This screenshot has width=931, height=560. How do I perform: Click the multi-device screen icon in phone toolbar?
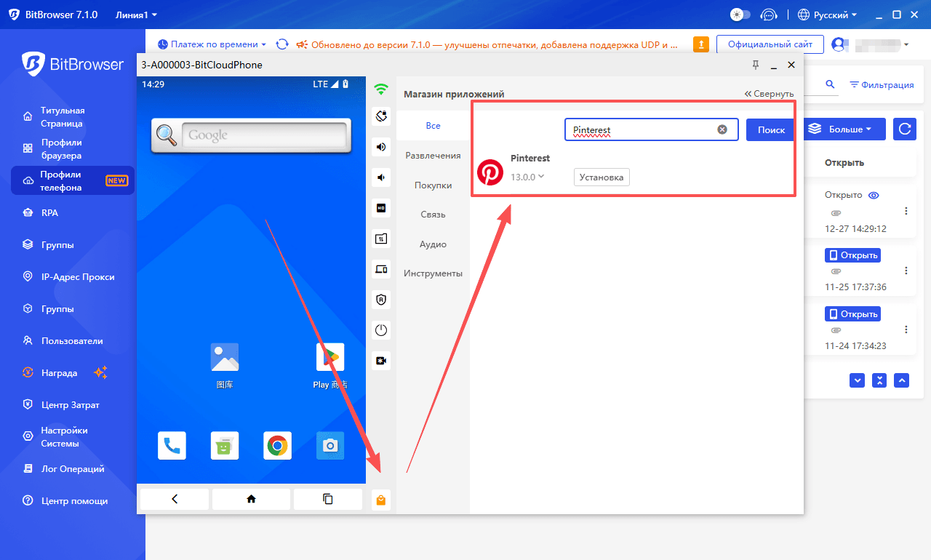click(x=381, y=269)
